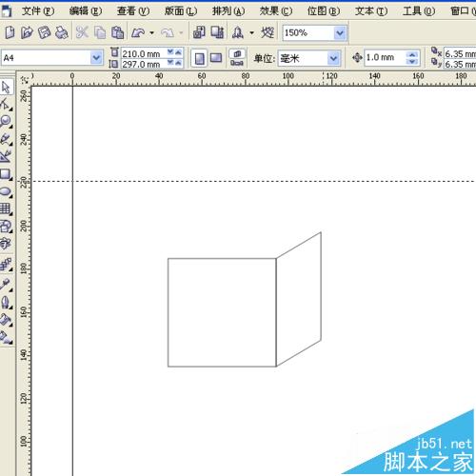Choose the Freehand drawing tool

pos(6,139)
